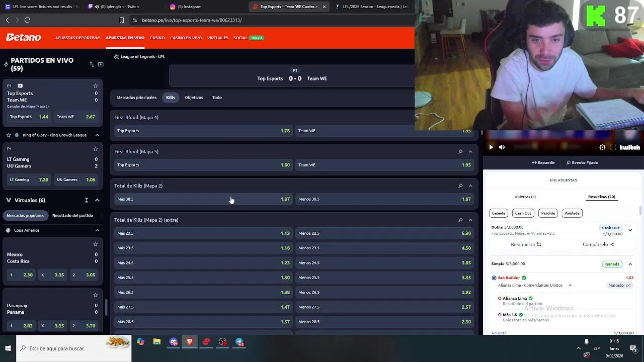
Task: Collapse First Blood (Mapa 5) market
Action: coord(470,152)
